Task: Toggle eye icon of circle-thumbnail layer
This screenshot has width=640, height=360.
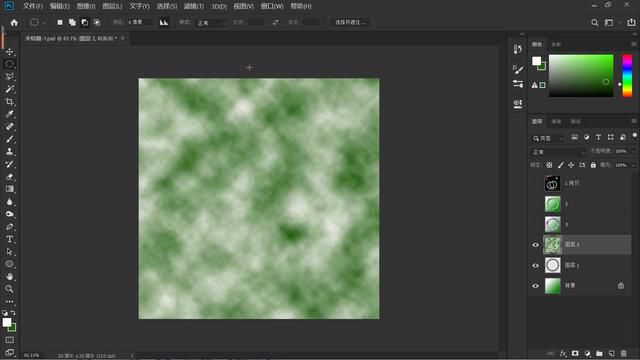Action: 536,265
